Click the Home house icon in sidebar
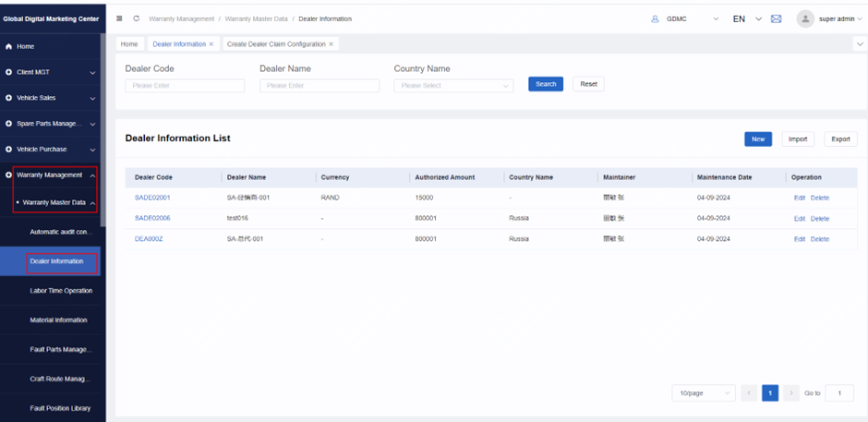 click(x=9, y=46)
